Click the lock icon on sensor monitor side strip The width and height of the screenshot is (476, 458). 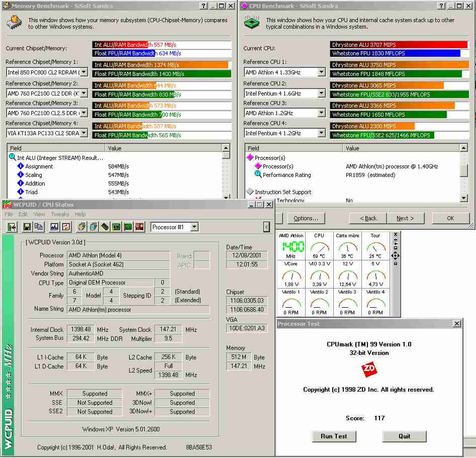click(396, 263)
